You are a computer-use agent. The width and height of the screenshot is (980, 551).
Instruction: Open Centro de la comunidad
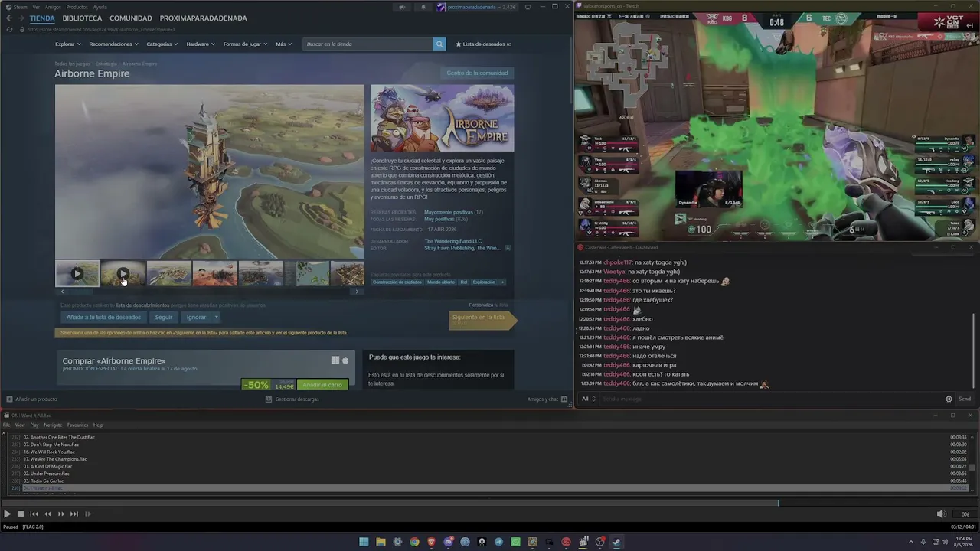tap(477, 73)
